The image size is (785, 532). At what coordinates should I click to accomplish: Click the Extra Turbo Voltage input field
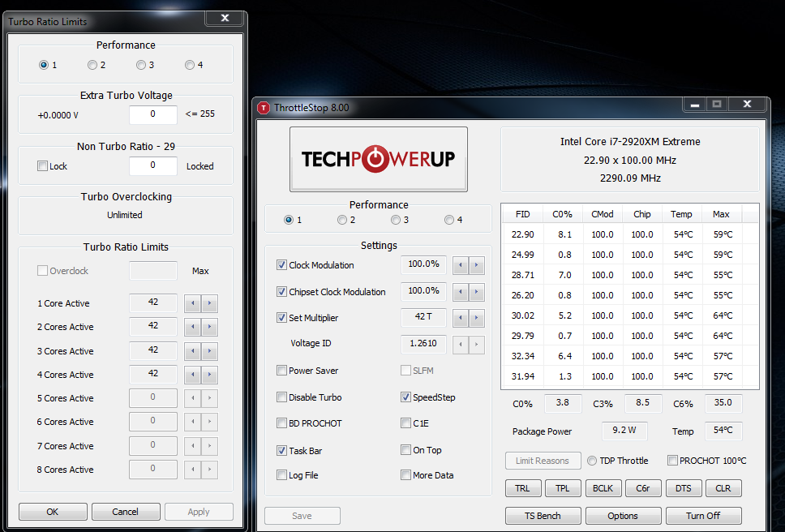(153, 114)
